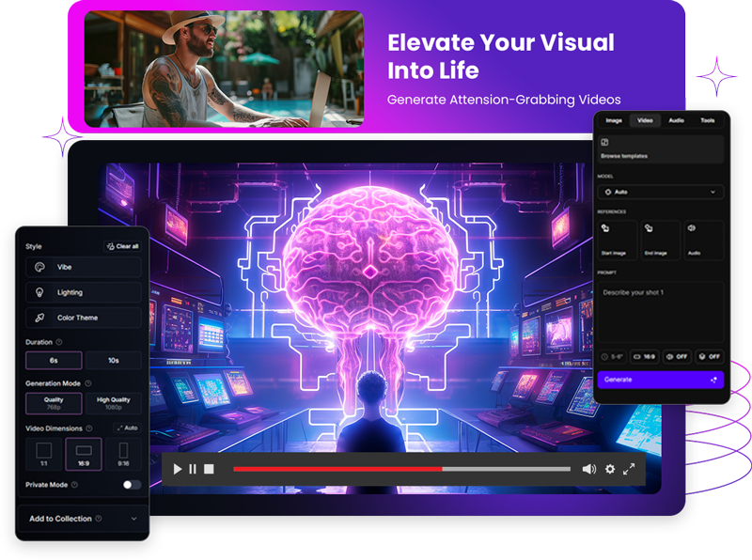The width and height of the screenshot is (752, 560).
Task: Expand the Add to Collection section
Action: point(83,519)
